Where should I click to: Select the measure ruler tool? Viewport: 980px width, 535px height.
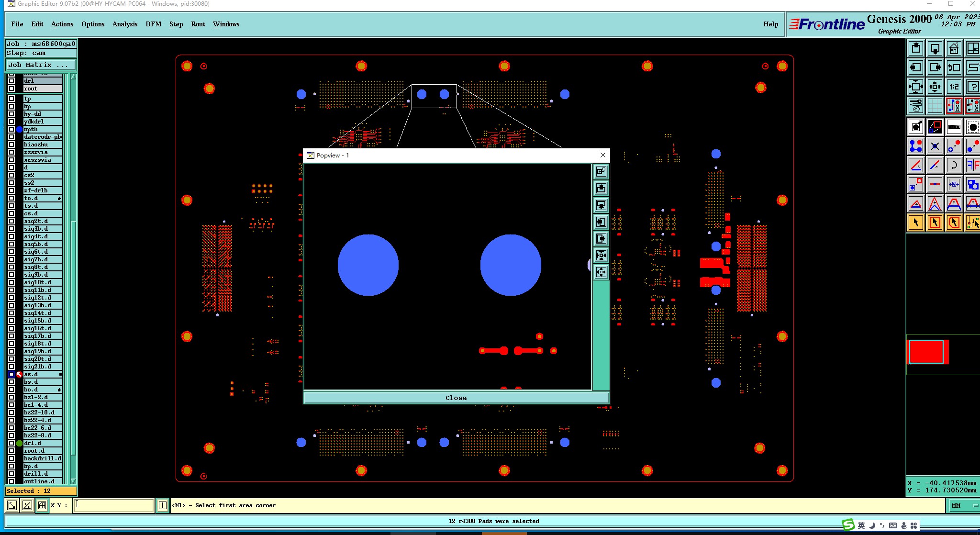click(x=954, y=127)
